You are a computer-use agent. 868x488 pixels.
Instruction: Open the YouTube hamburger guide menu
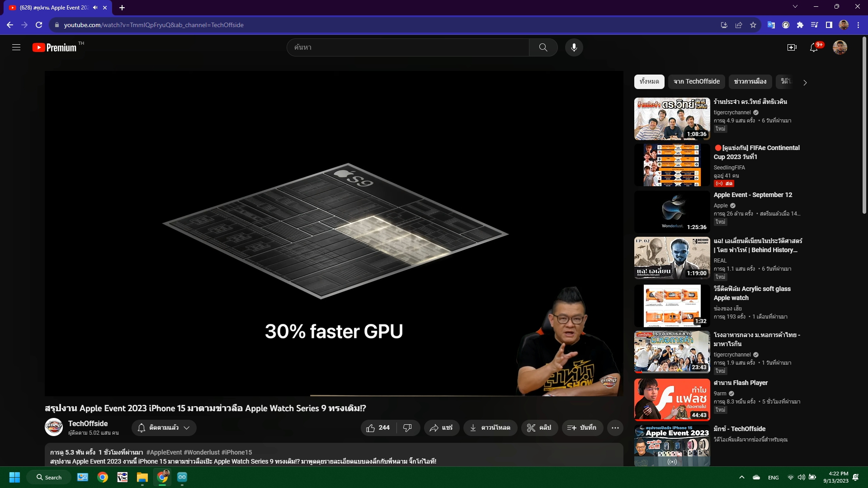16,47
